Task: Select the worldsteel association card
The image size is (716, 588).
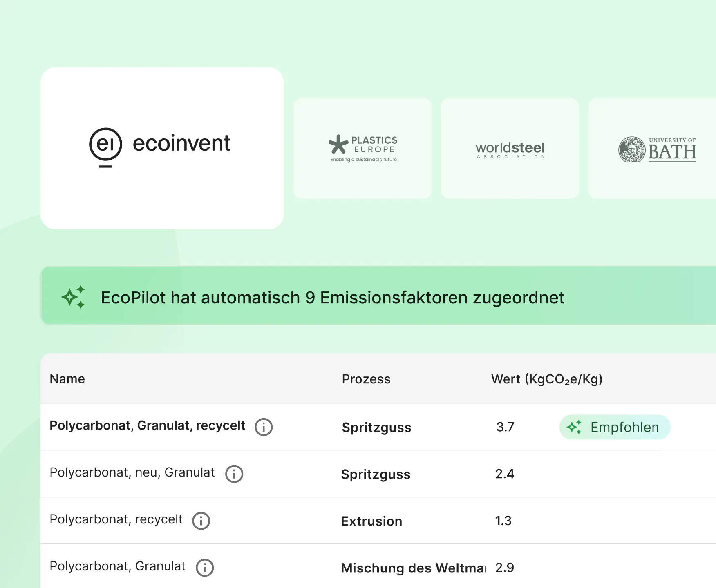Action: (510, 148)
